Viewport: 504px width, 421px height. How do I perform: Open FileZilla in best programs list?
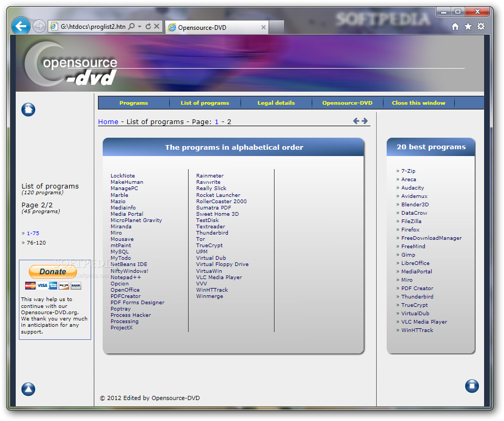(411, 221)
